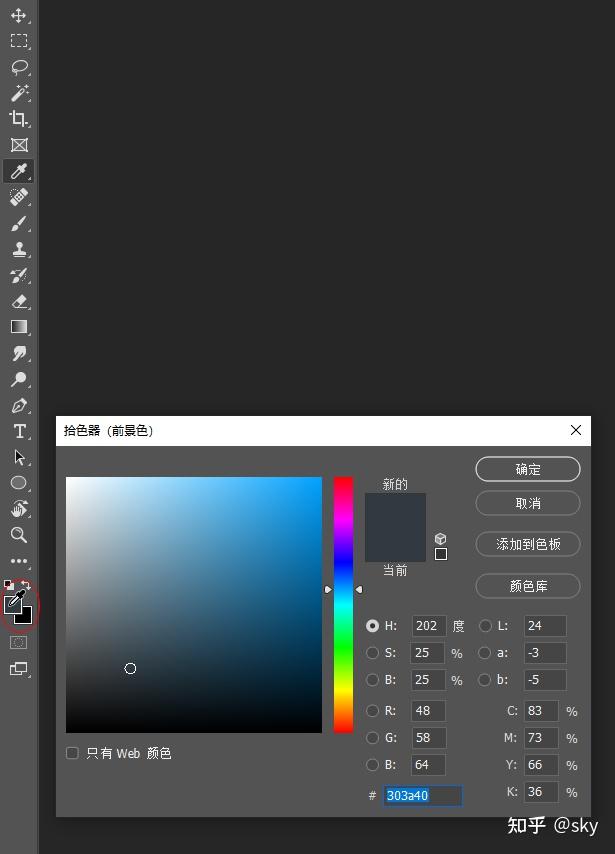Image resolution: width=615 pixels, height=854 pixels.
Task: Select the Horizontal Type tool
Action: click(x=19, y=431)
